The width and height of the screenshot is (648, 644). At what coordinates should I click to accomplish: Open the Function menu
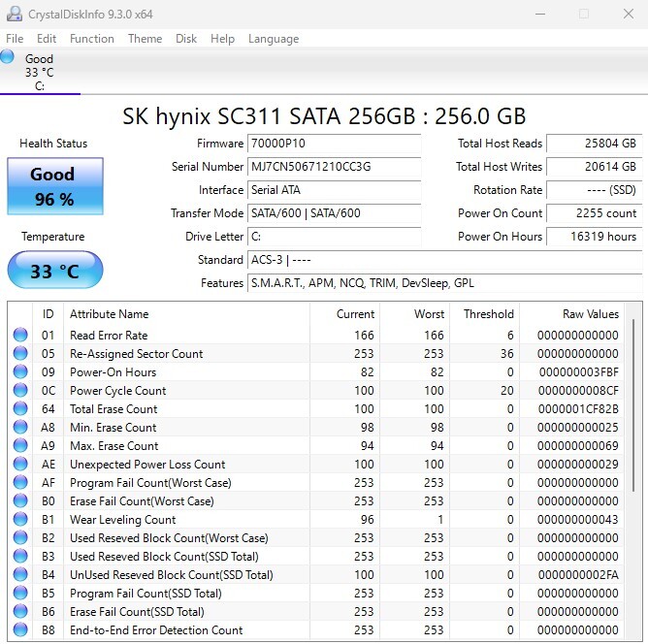[92, 39]
